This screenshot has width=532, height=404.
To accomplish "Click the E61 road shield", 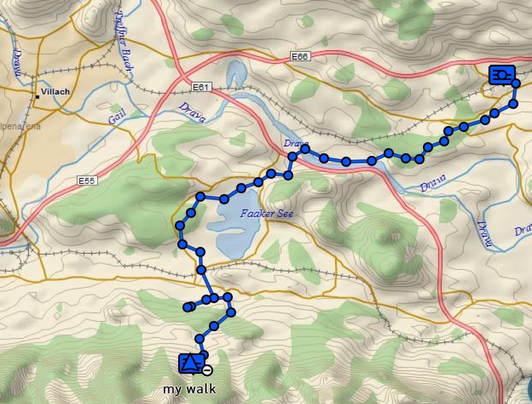I will pyautogui.click(x=201, y=88).
